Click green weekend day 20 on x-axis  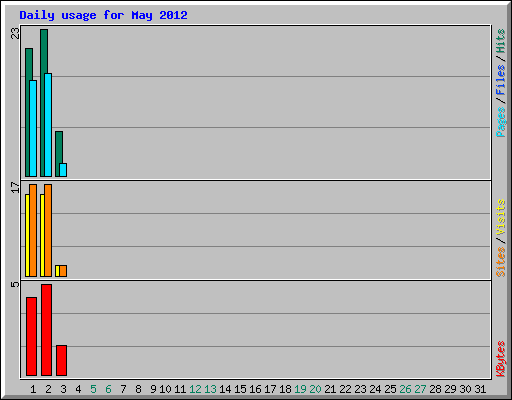(x=315, y=389)
